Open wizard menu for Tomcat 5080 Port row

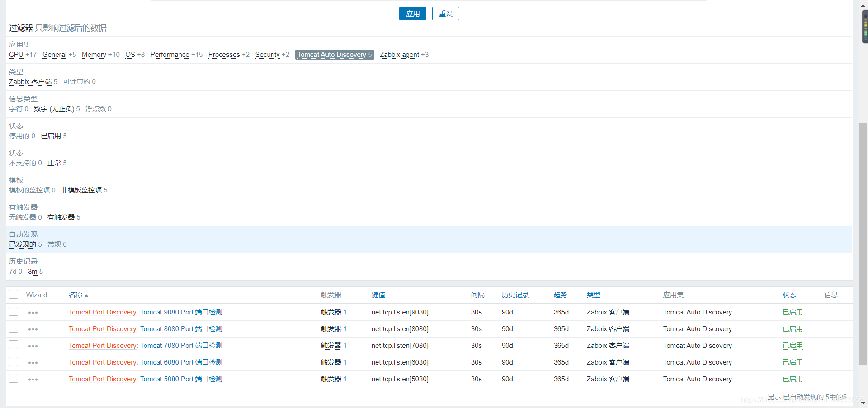(x=33, y=380)
